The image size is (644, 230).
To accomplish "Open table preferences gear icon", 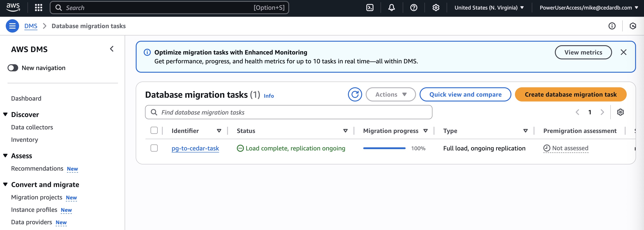I will click(x=620, y=112).
